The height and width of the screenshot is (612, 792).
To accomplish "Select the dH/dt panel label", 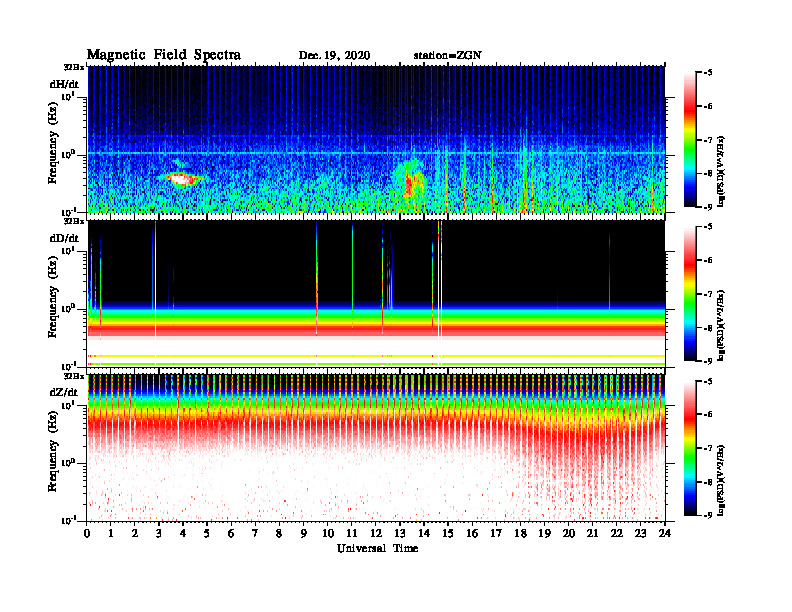I will 64,84.
